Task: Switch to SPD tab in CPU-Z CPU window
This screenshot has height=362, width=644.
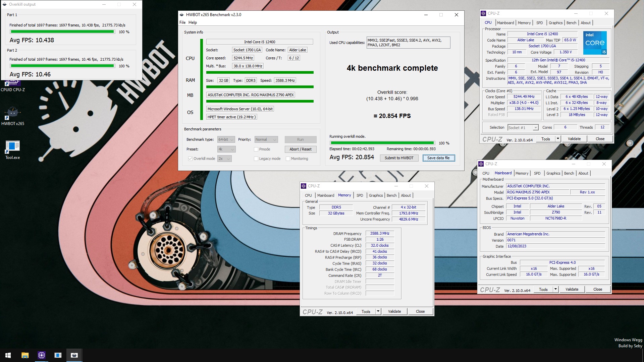Action: (539, 23)
